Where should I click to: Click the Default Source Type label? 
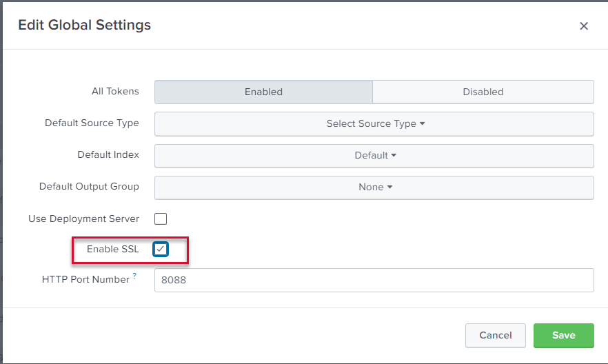pos(92,123)
